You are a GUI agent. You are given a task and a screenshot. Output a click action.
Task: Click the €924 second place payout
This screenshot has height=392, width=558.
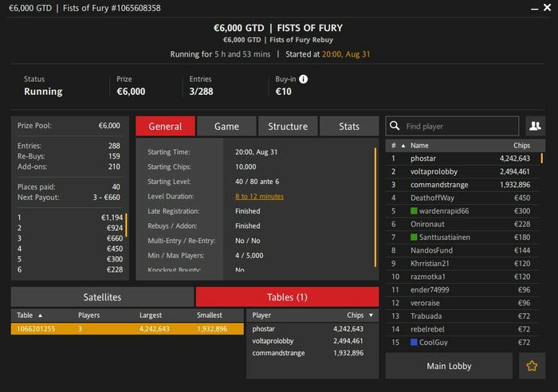[115, 228]
